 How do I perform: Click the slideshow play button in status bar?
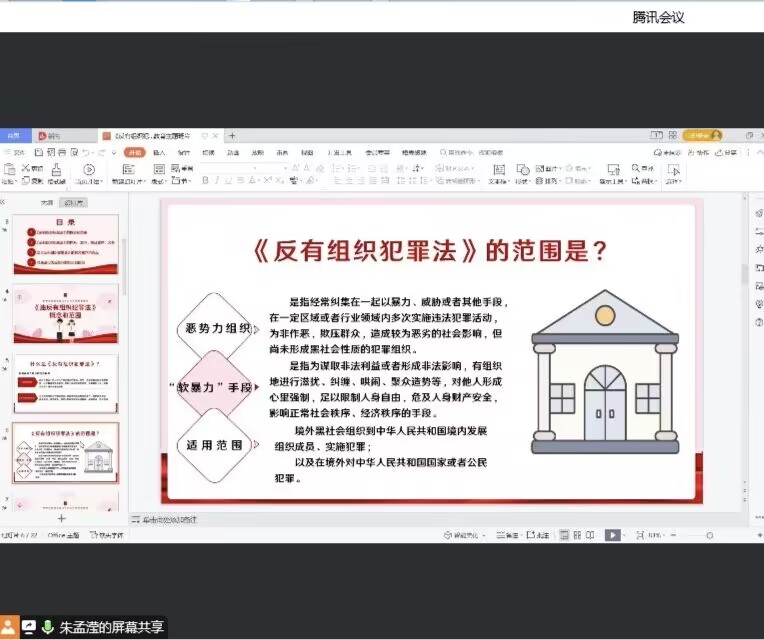click(x=612, y=536)
